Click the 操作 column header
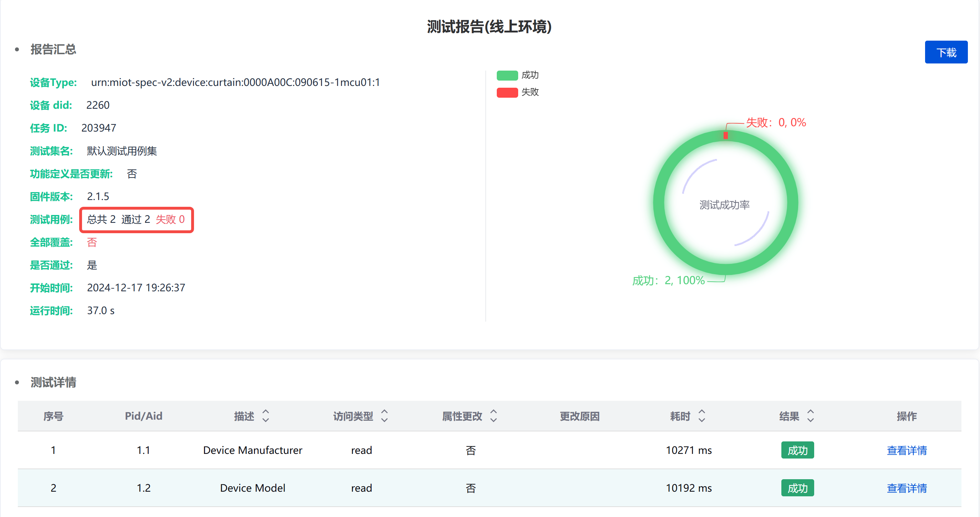 907,416
